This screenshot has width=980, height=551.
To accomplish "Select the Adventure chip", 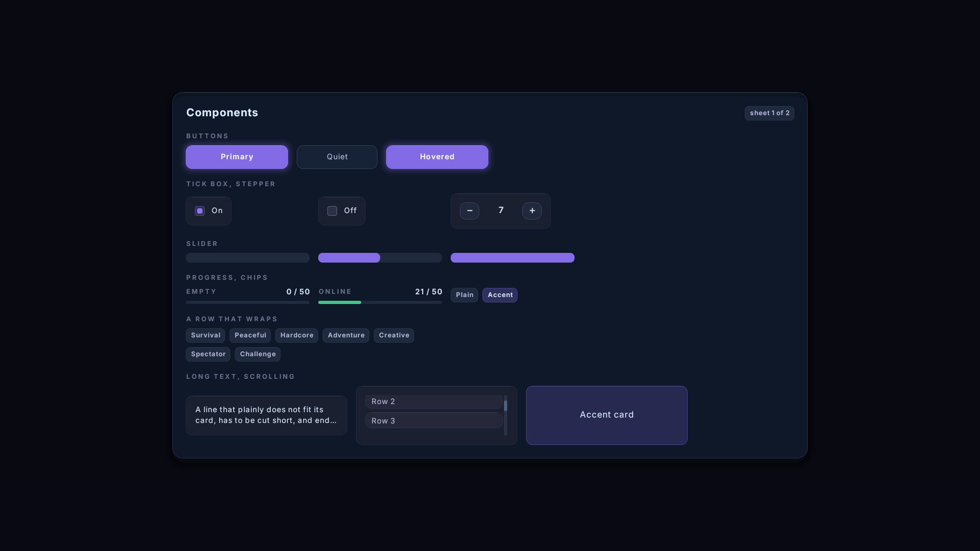I will click(346, 335).
